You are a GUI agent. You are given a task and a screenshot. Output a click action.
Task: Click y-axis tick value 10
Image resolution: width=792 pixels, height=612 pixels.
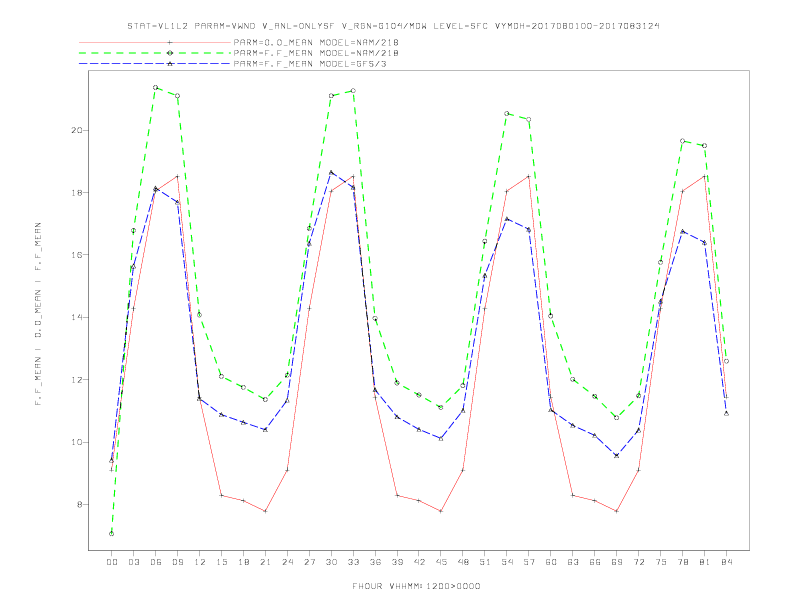[x=76, y=442]
